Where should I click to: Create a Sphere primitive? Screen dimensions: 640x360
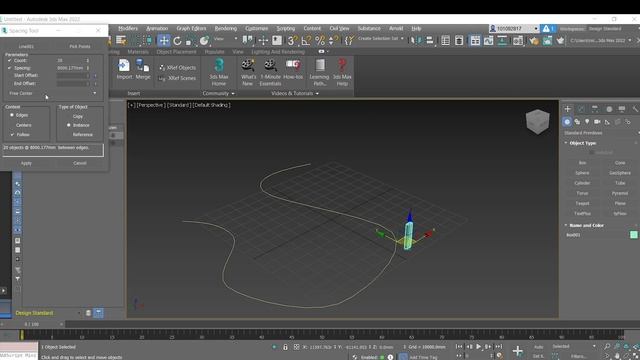[x=582, y=173]
